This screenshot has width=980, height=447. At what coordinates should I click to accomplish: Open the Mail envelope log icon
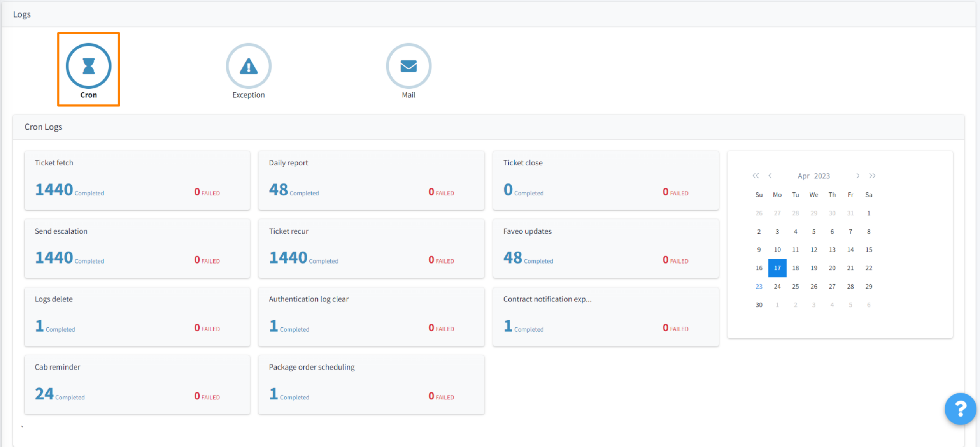[408, 66]
